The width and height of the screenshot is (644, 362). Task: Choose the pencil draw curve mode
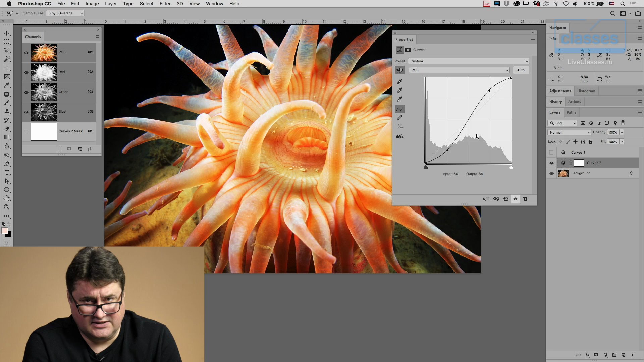pyautogui.click(x=400, y=118)
